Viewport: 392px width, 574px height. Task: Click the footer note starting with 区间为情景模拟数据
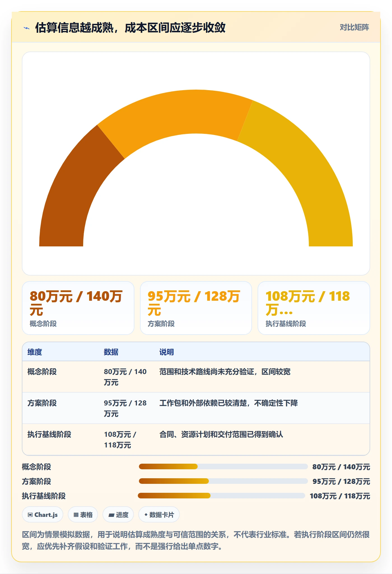(196, 540)
